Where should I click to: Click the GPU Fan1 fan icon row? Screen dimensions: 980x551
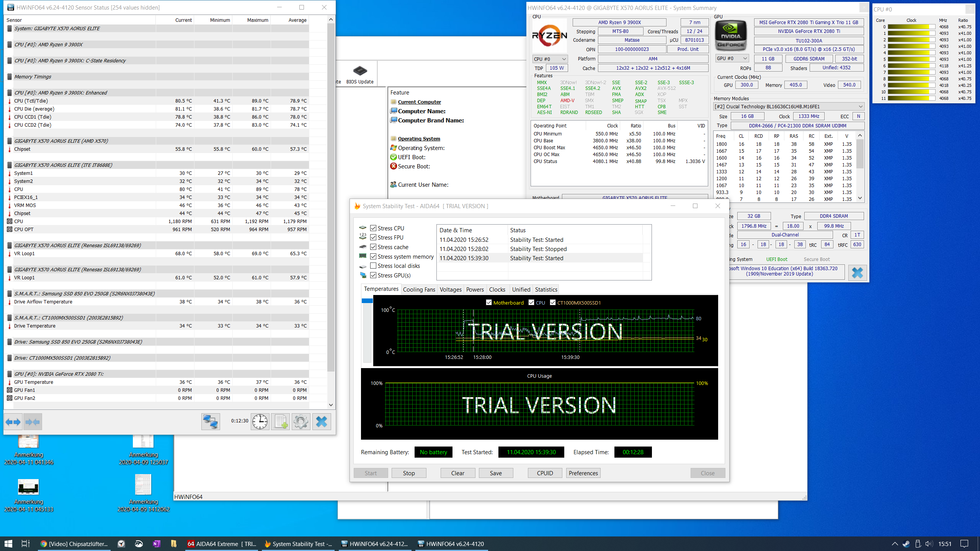(x=10, y=390)
